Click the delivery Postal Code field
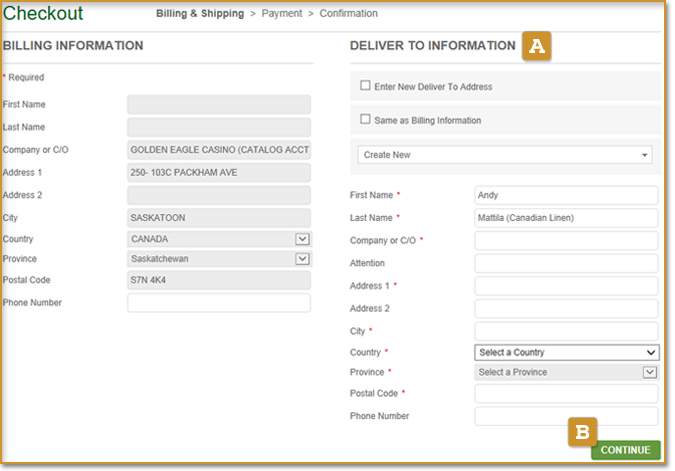 tap(566, 393)
